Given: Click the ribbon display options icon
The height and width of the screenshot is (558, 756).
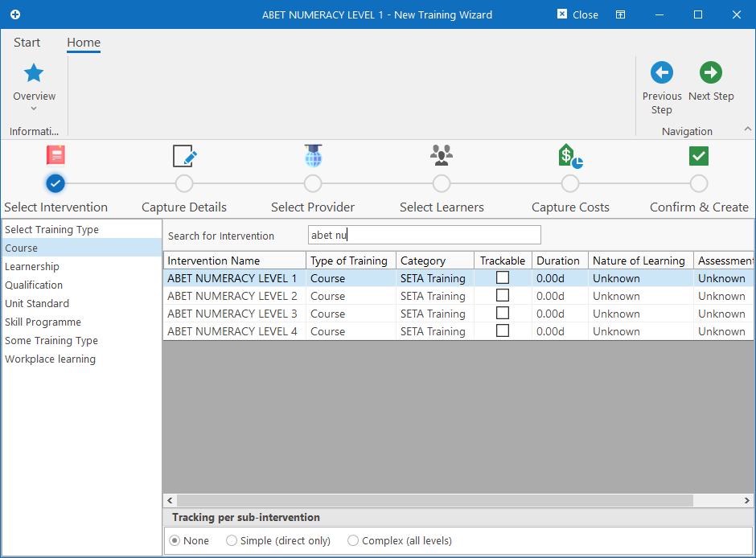Looking at the screenshot, I should pyautogui.click(x=621, y=14).
